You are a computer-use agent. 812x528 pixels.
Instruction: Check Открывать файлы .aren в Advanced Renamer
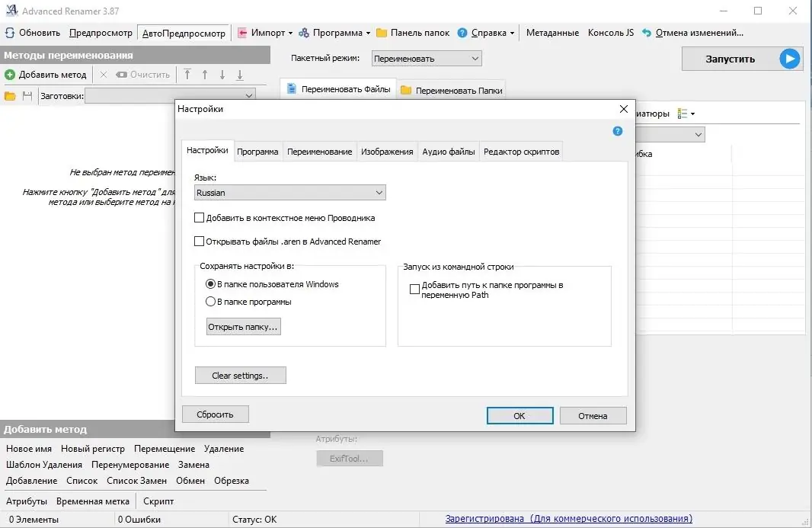[199, 242]
